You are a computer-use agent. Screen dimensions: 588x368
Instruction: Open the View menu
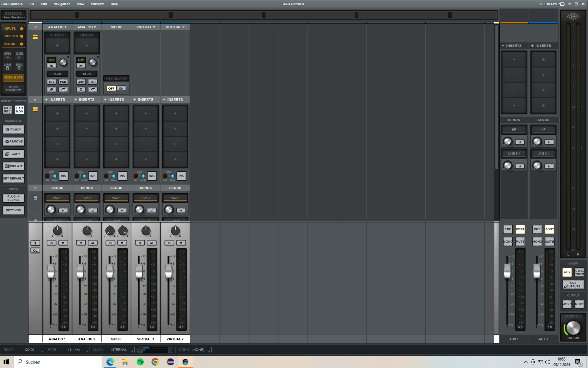[x=80, y=4]
